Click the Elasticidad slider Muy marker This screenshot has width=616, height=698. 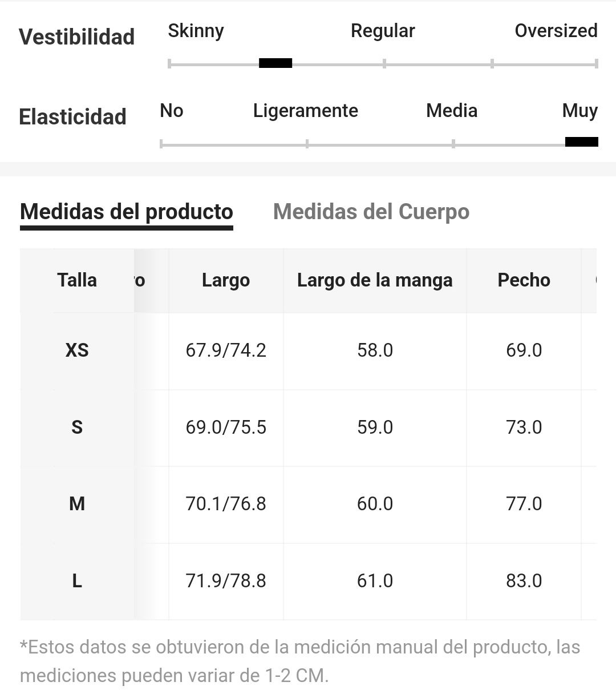[x=581, y=142]
